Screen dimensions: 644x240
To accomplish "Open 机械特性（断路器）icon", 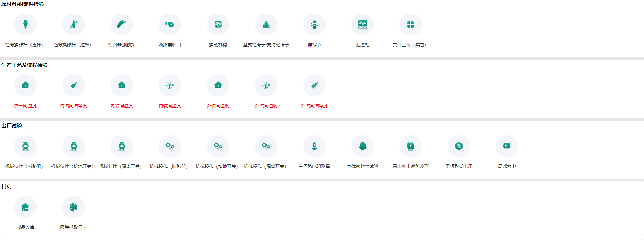I will point(25,146).
